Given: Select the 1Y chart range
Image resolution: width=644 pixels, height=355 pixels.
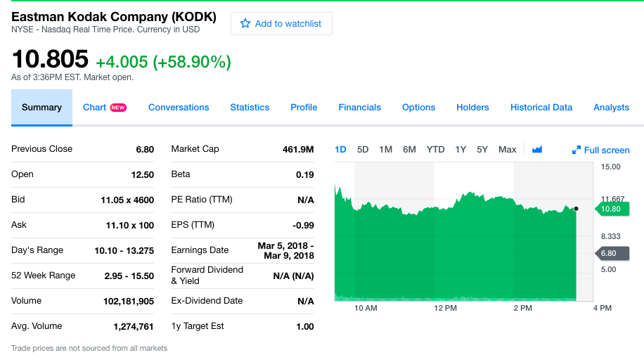Looking at the screenshot, I should (461, 149).
